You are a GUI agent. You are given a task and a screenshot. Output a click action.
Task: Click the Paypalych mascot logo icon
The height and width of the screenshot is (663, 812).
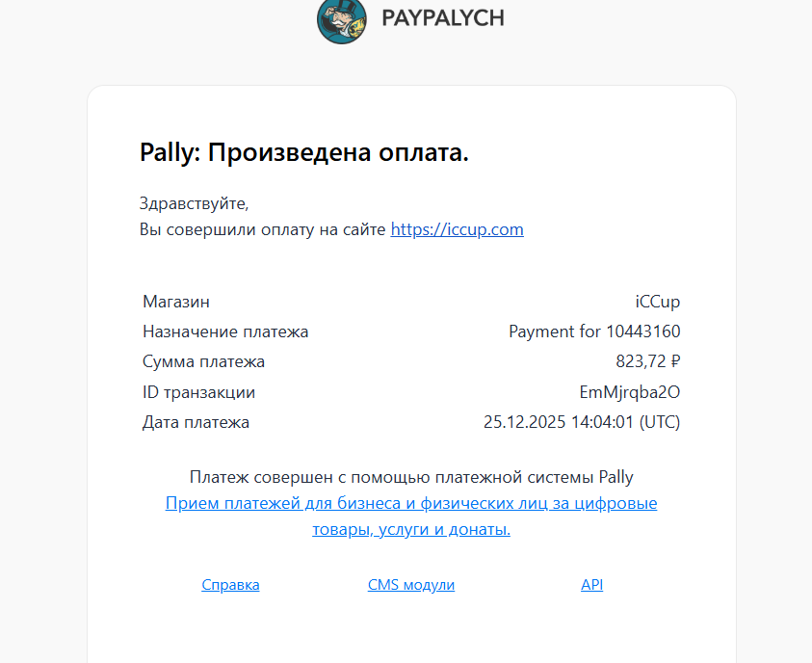tap(342, 18)
